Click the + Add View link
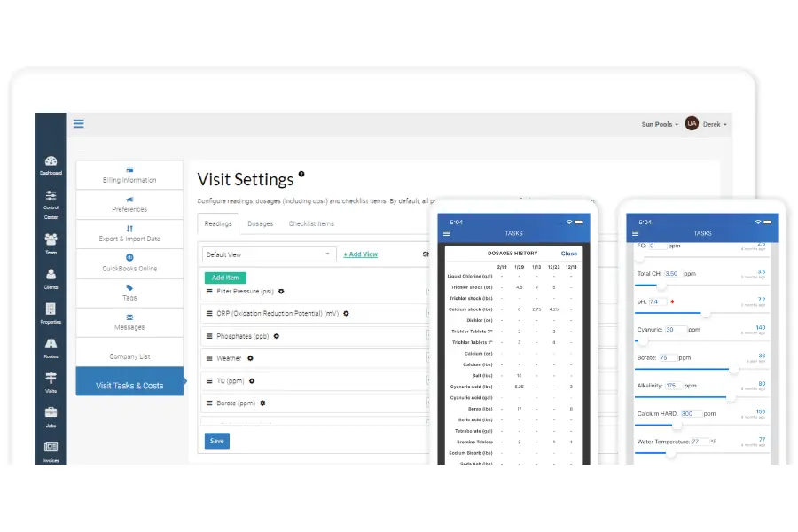The height and width of the screenshot is (532, 798). (x=361, y=254)
